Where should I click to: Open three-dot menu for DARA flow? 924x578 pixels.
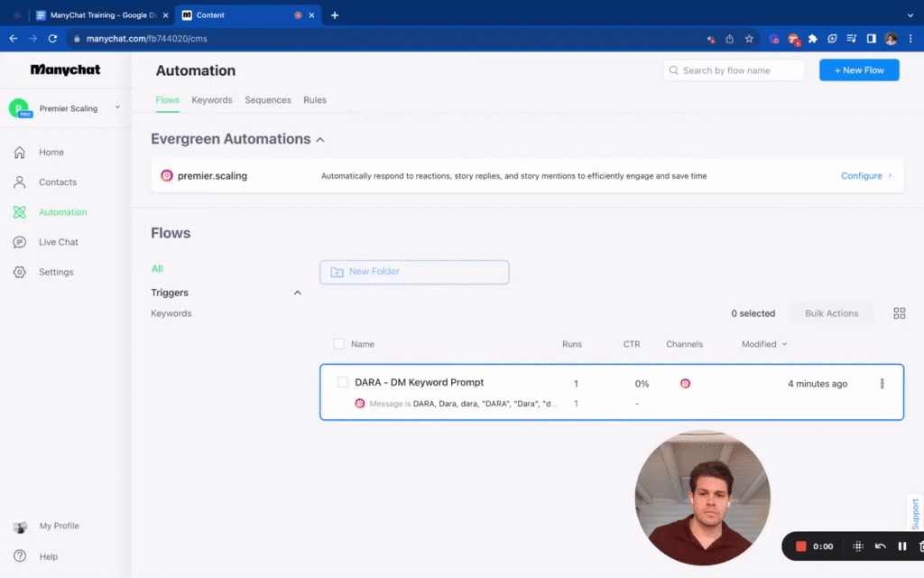coord(882,383)
